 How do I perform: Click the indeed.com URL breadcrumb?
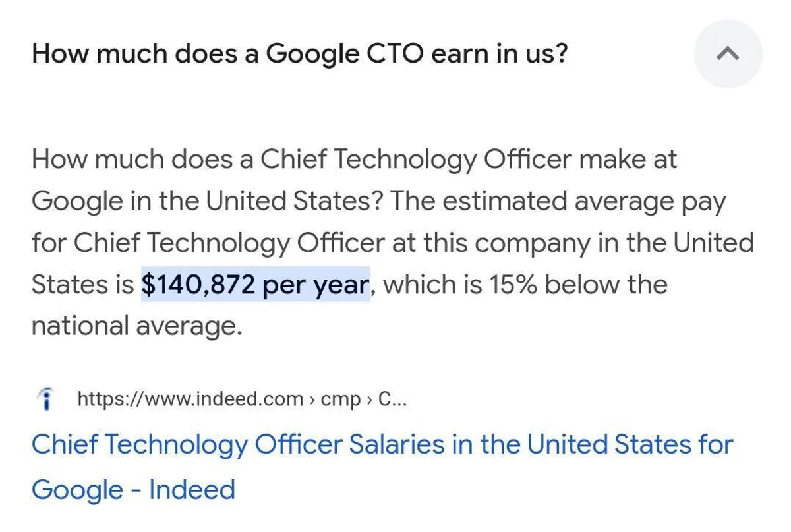click(190, 399)
